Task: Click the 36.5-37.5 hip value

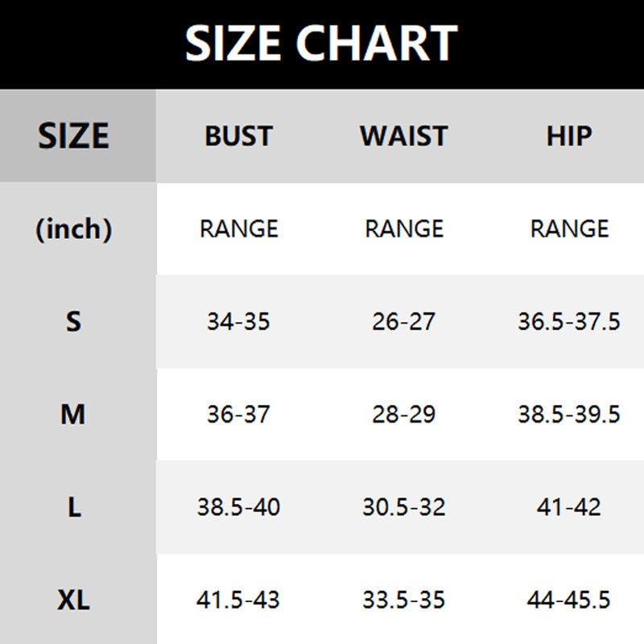Action: (569, 322)
